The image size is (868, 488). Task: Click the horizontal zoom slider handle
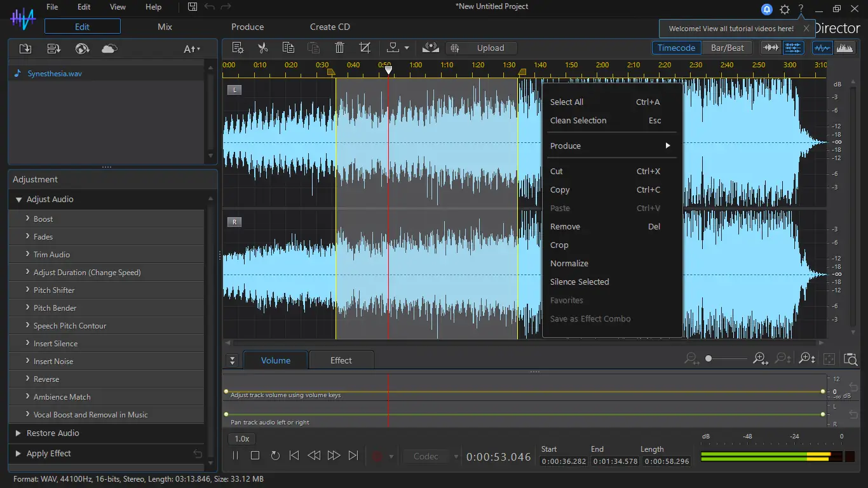pyautogui.click(x=709, y=359)
